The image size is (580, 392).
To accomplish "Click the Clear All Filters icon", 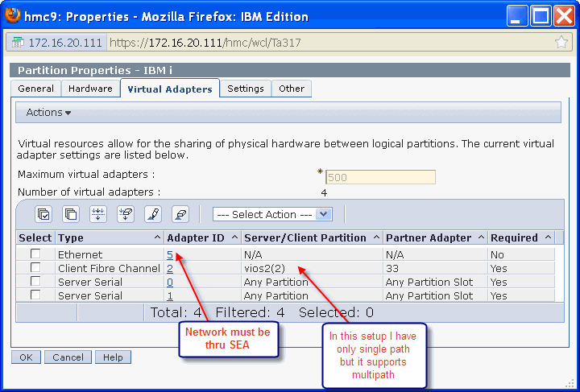I will (x=126, y=214).
